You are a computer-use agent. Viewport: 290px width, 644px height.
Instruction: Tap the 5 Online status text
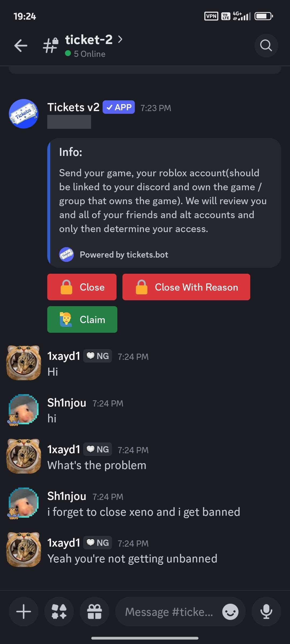(x=90, y=54)
